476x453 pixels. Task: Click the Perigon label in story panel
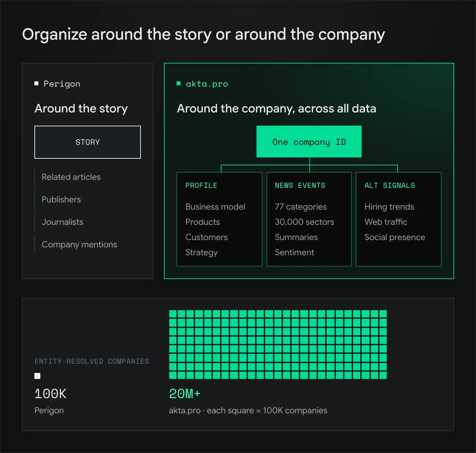(62, 84)
